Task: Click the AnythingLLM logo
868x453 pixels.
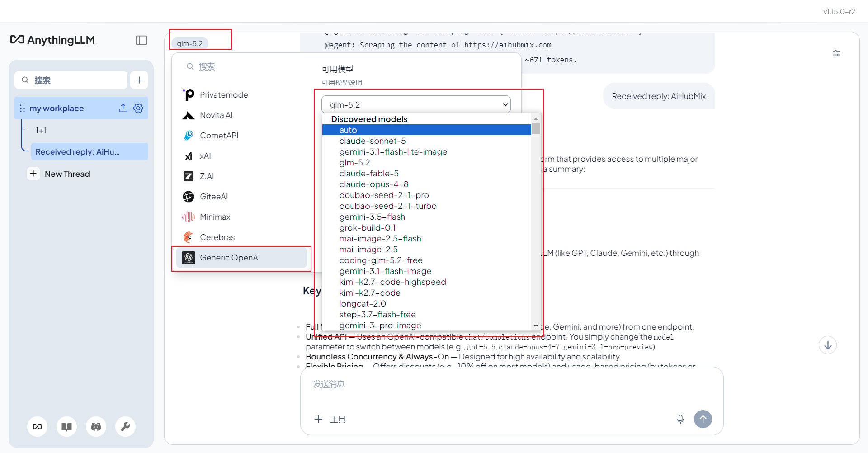Action: pos(52,40)
